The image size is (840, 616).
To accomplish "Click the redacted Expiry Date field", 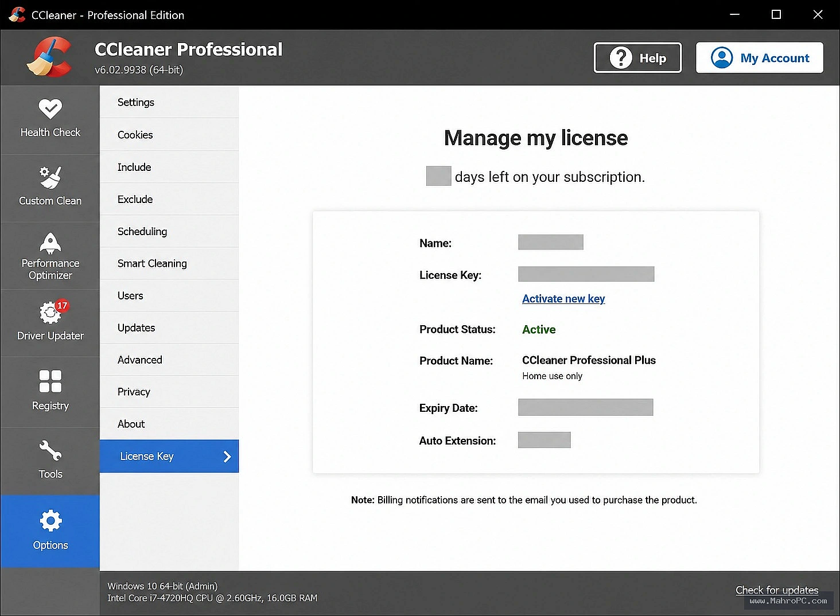I will [x=585, y=407].
